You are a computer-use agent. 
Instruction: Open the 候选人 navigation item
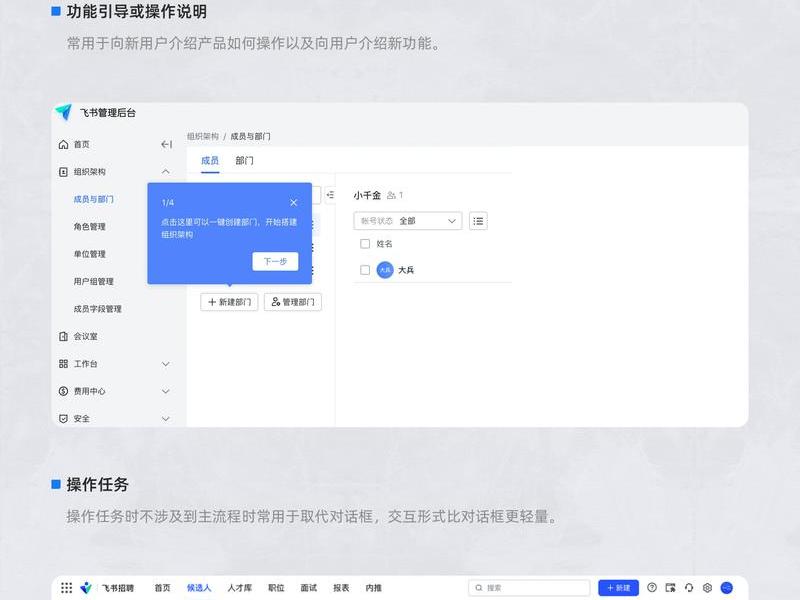(x=199, y=588)
